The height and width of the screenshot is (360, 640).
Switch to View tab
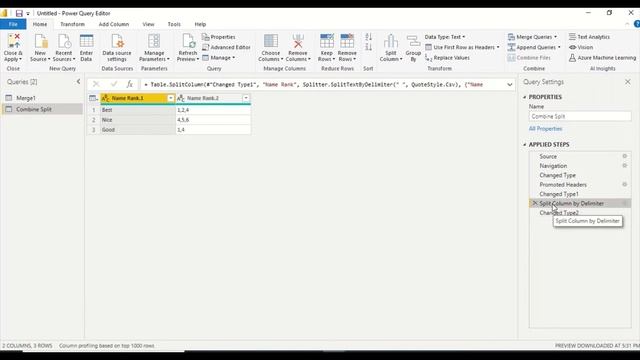pyautogui.click(x=148, y=24)
